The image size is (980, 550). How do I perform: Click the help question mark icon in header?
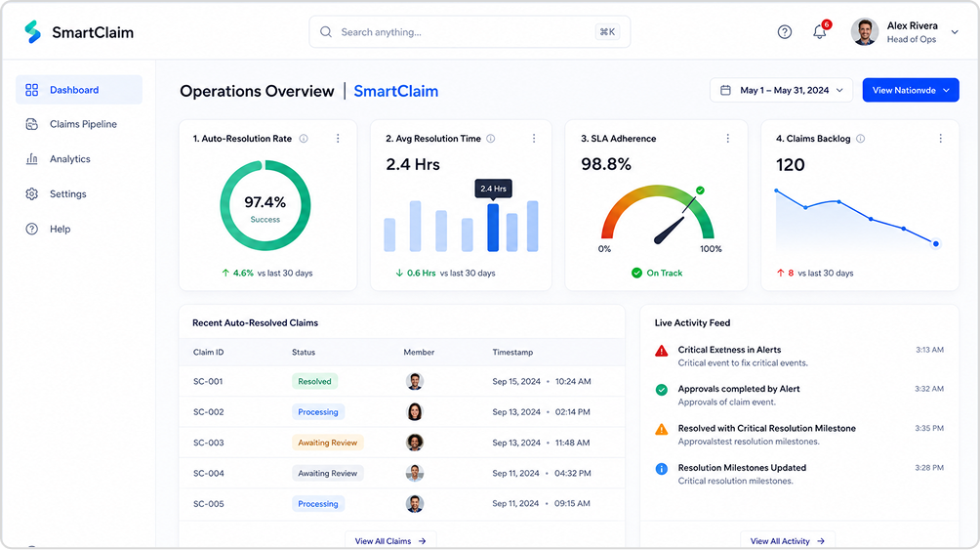pos(785,32)
